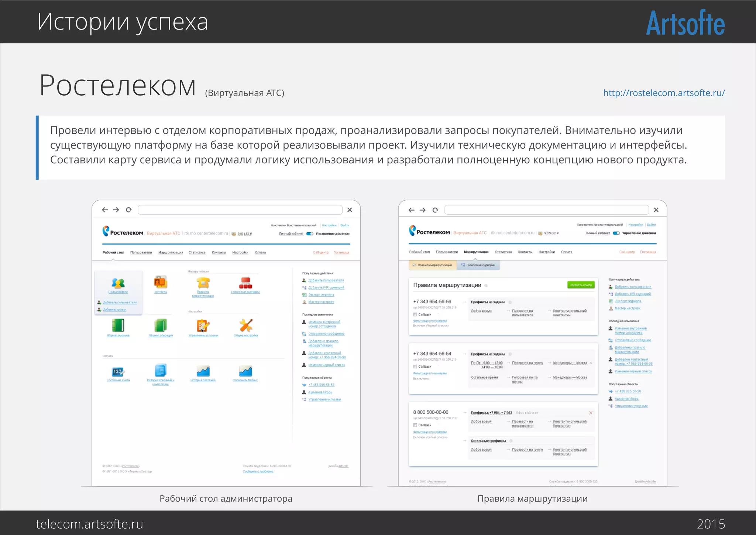Remove the Менеджеры — Москва rule with x
This screenshot has height=535, width=756.
click(x=591, y=363)
